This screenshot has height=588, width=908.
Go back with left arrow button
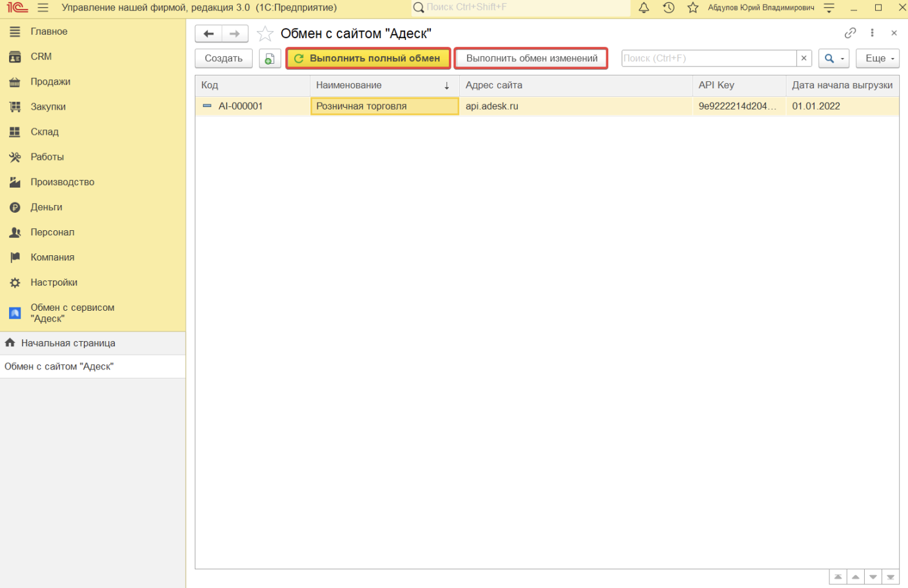point(208,34)
